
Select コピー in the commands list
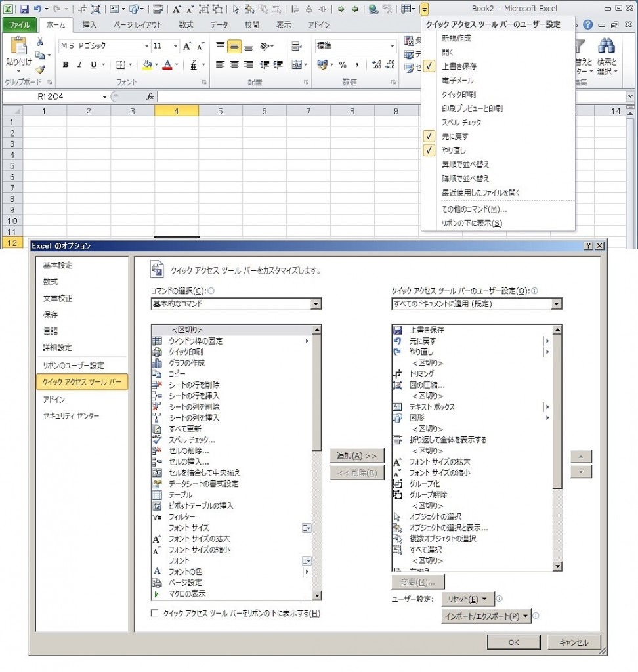[x=232, y=373]
